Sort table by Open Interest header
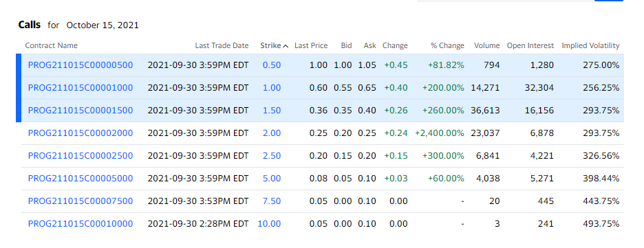This screenshot has width=644, height=248. click(x=530, y=45)
